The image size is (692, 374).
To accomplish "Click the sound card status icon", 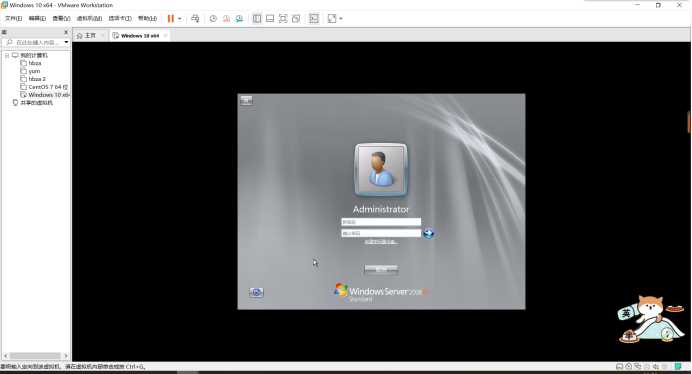I will click(x=656, y=366).
